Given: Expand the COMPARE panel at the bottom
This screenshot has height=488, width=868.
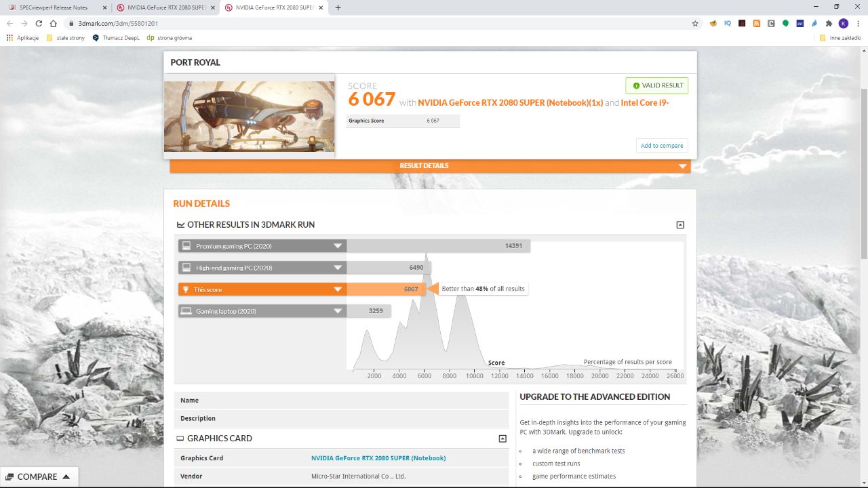Looking at the screenshot, I should [x=39, y=477].
